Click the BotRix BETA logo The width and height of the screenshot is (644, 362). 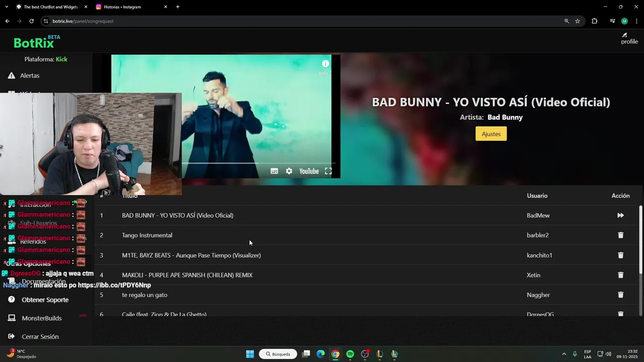[x=36, y=42]
